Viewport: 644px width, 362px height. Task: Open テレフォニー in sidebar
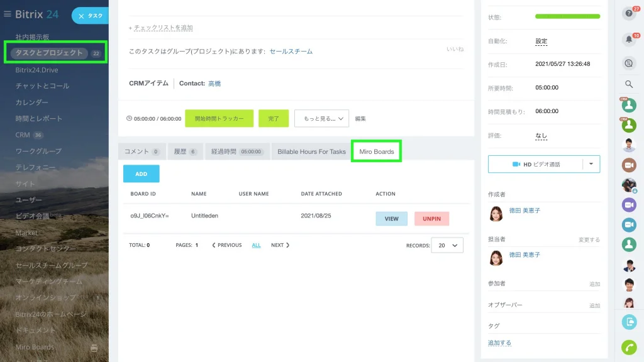point(35,167)
